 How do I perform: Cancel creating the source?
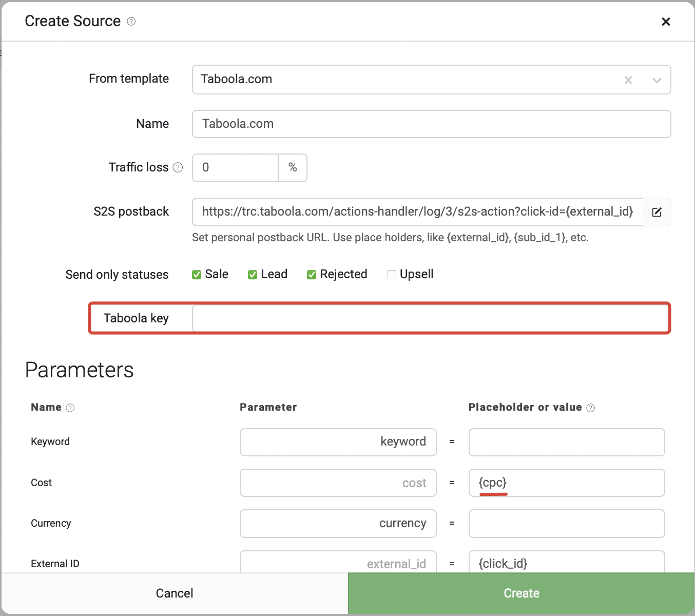(175, 593)
